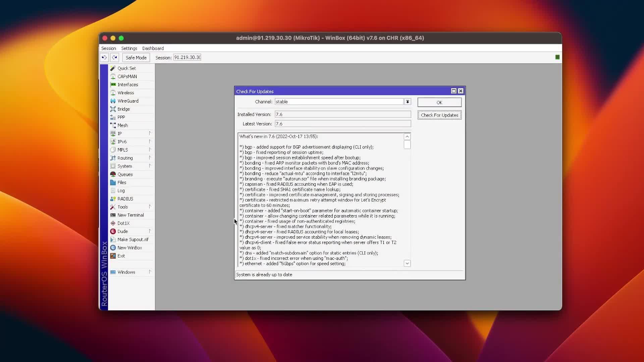Expand the Routing submenu arrow
The image size is (644, 362).
(150, 158)
